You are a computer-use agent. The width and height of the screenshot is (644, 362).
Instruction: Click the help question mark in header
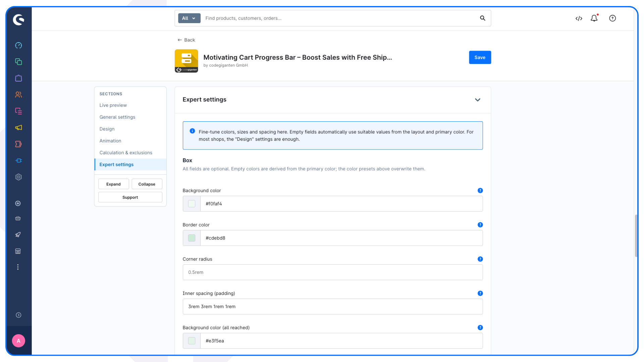coord(612,18)
